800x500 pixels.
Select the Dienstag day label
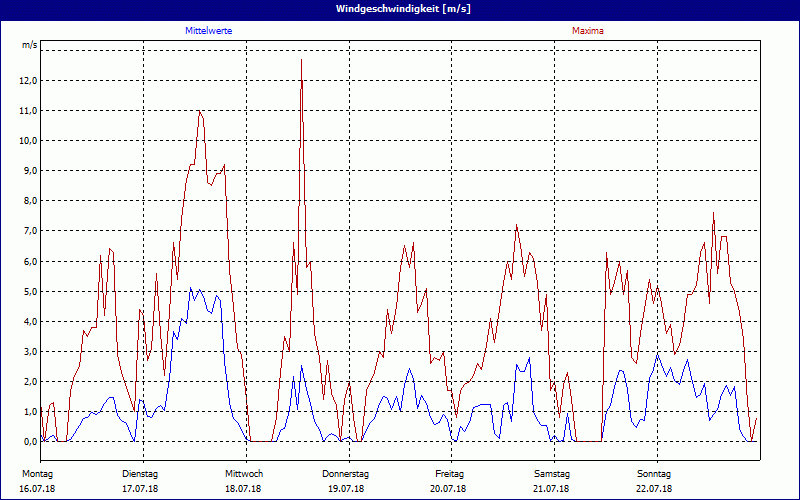point(140,473)
